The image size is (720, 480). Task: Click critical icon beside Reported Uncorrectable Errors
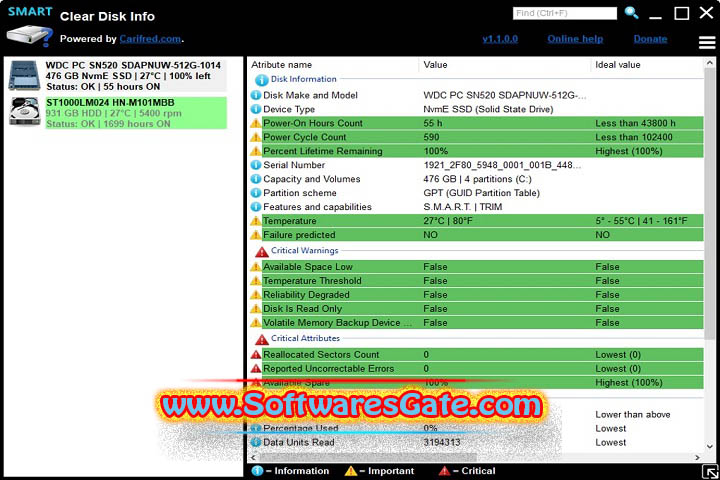click(x=256, y=369)
